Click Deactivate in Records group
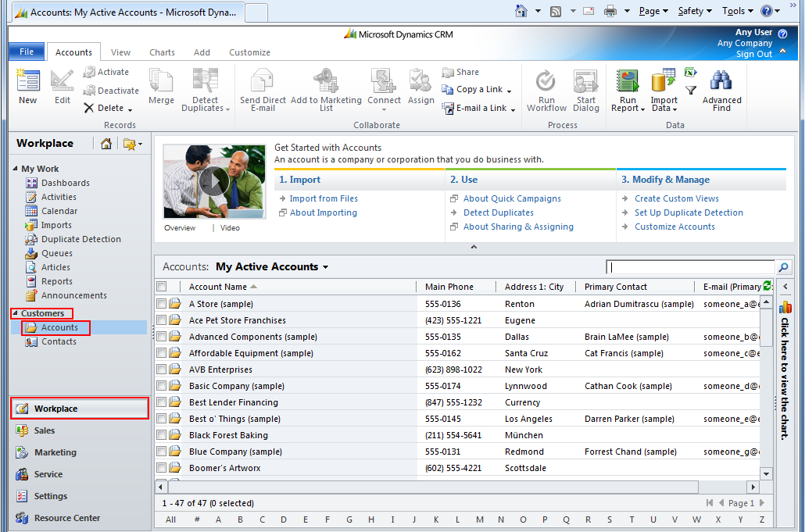Viewport: 805px width, 532px height. click(111, 91)
